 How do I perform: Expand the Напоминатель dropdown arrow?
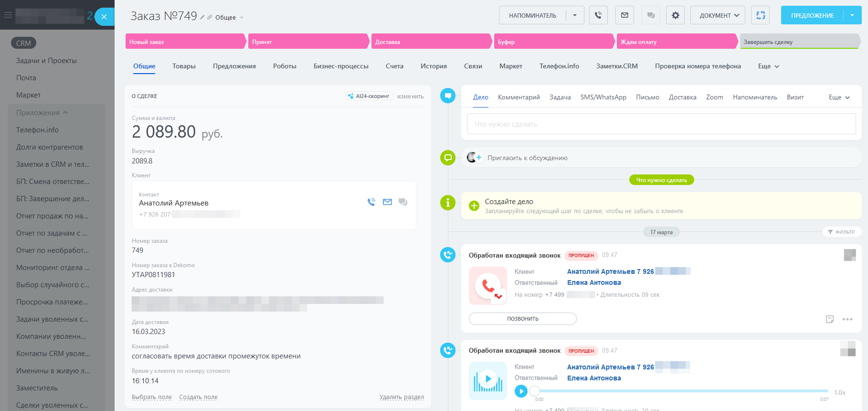[x=575, y=15]
